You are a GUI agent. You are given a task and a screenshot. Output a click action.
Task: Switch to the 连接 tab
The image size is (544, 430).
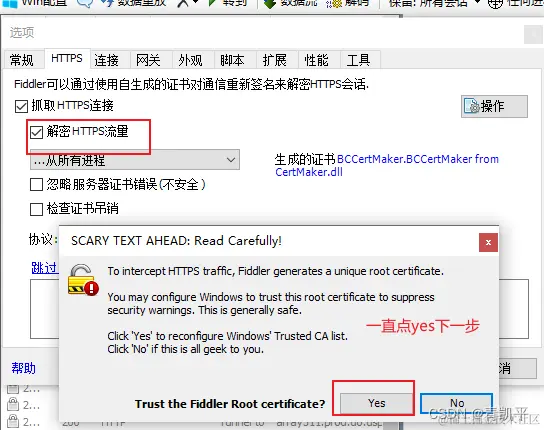pos(107,60)
